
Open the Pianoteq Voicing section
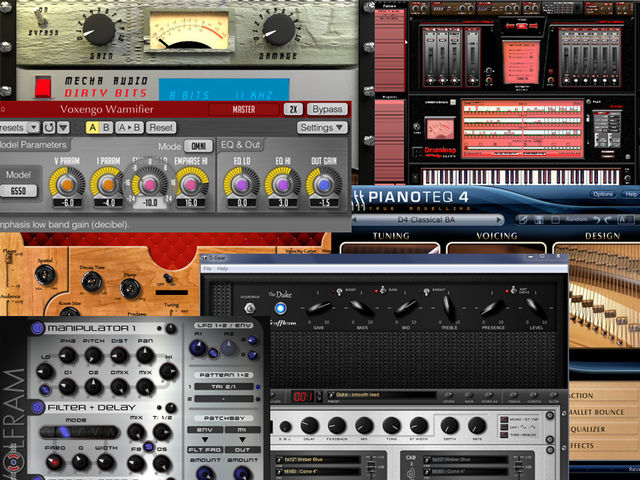pyautogui.click(x=497, y=236)
